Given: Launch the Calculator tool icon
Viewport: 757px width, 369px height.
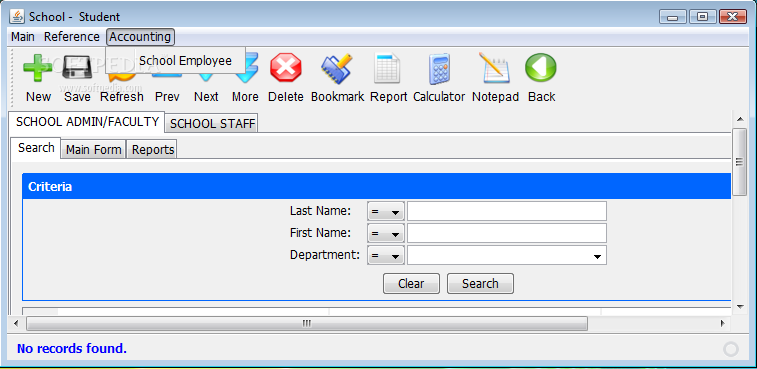Looking at the screenshot, I should tap(439, 69).
